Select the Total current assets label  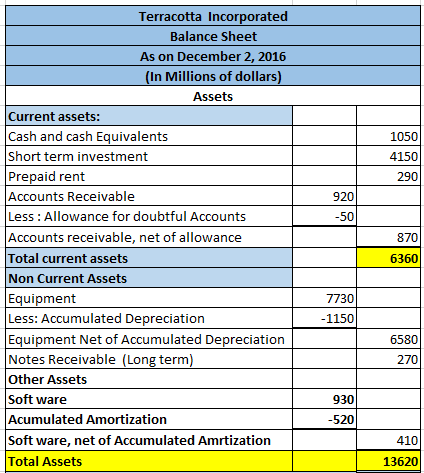149,258
